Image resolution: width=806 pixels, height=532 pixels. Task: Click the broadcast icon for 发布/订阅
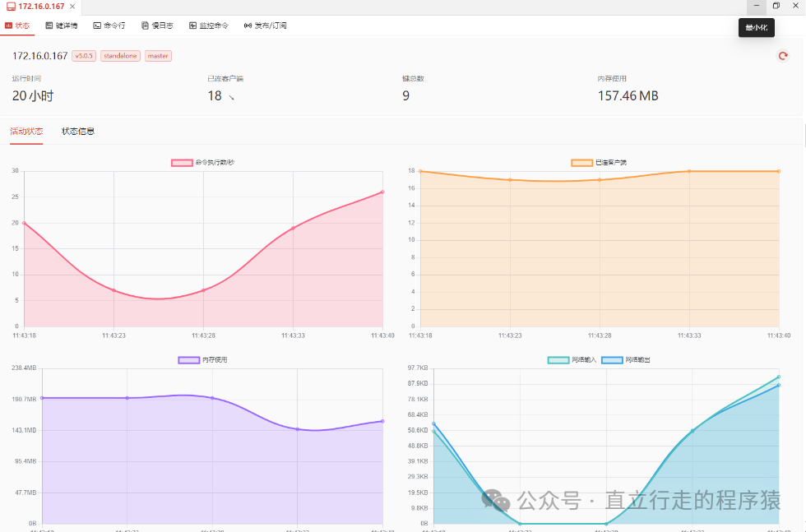[248, 25]
